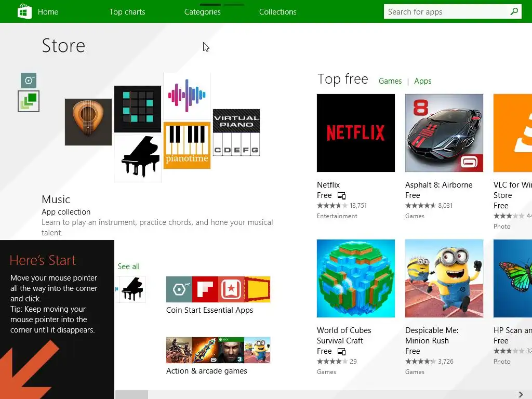Screen dimensions: 532x399
Task: Click the device icon next to Netflix Free
Action: (x=341, y=196)
